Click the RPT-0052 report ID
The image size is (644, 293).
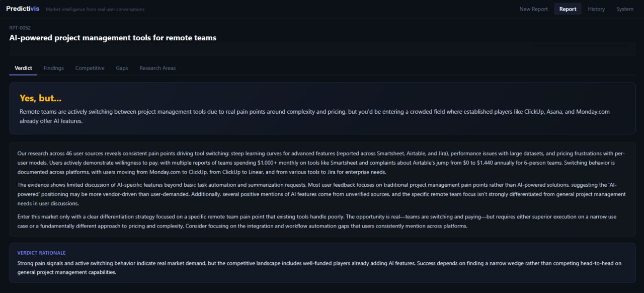pos(20,28)
